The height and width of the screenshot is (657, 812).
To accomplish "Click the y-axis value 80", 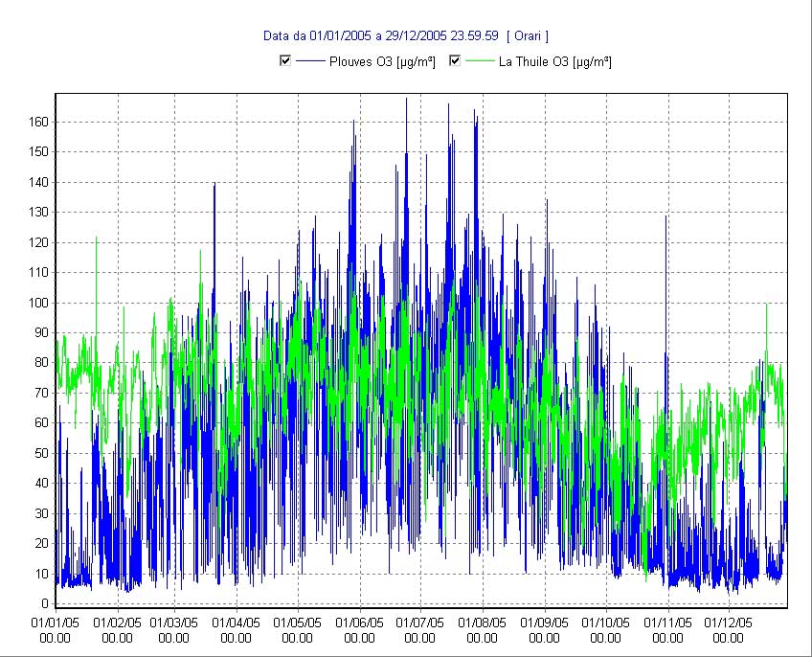I will [x=41, y=363].
